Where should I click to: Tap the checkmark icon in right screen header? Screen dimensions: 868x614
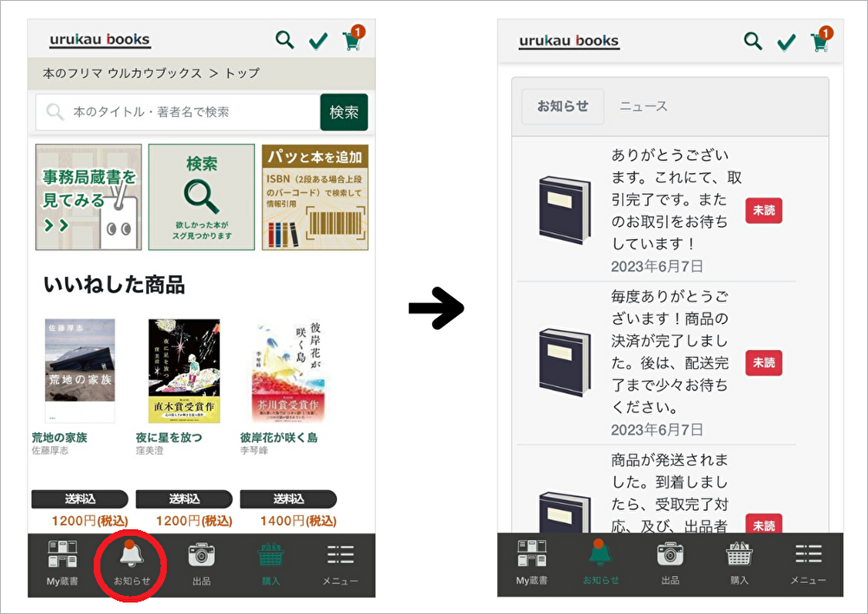coord(787,42)
